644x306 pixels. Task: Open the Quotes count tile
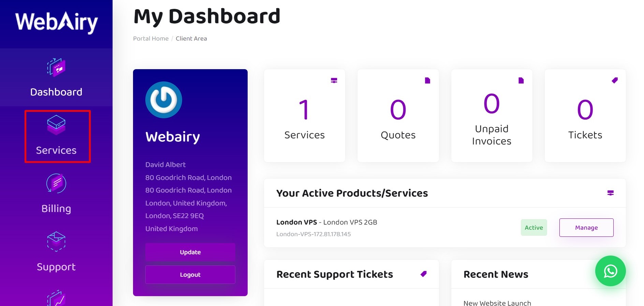tap(398, 116)
